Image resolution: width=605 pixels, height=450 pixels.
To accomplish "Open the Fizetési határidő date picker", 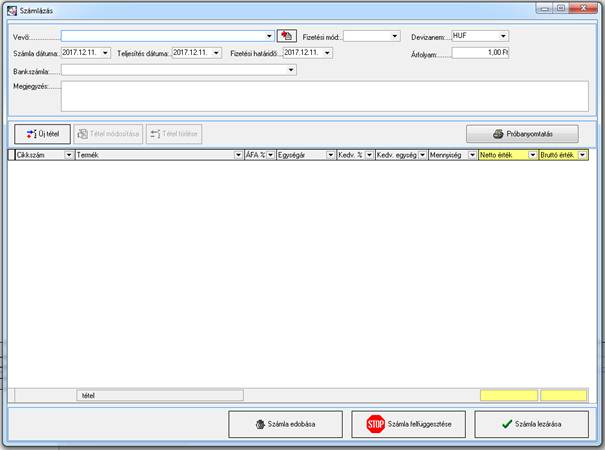I will click(328, 52).
